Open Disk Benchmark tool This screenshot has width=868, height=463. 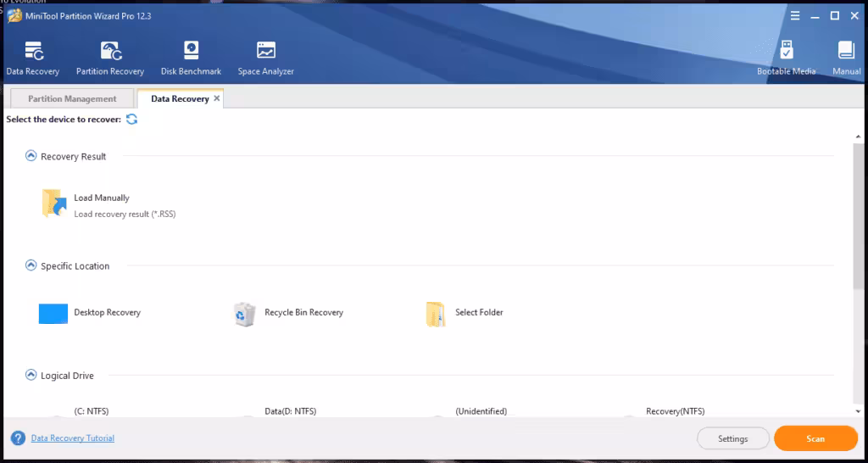[191, 59]
